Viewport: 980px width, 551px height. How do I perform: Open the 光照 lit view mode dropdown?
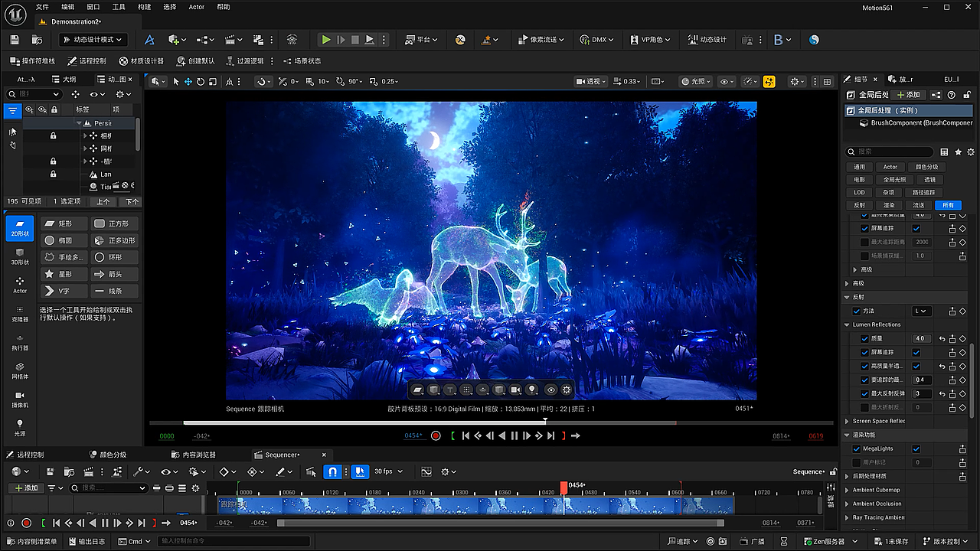[695, 81]
